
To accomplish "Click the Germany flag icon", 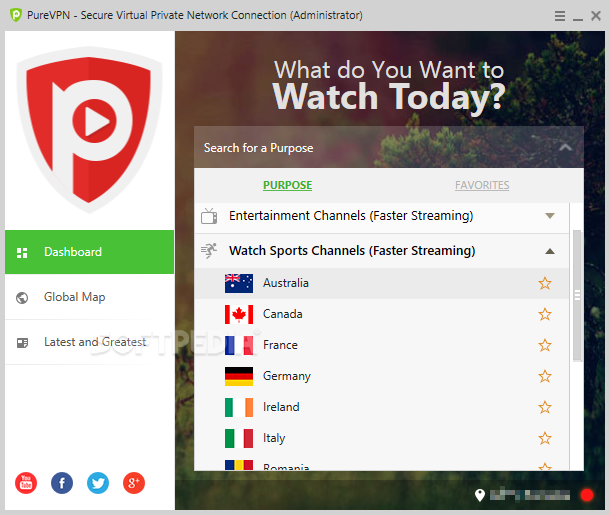I will 239,377.
